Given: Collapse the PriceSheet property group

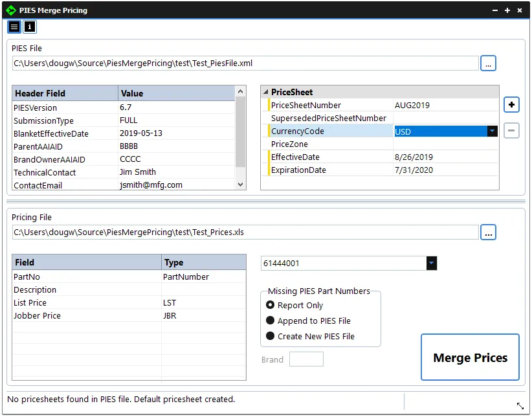Looking at the screenshot, I should click(x=265, y=93).
